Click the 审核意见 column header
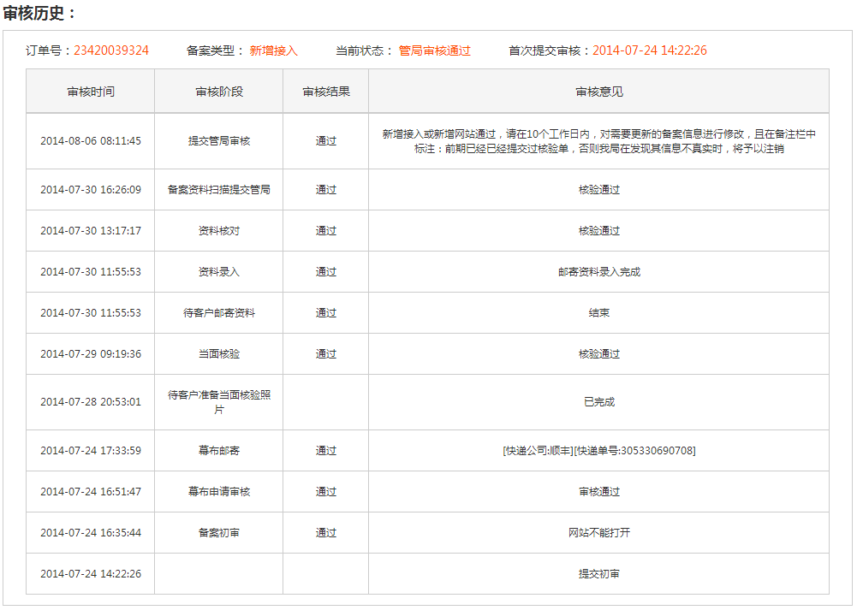This screenshot has height=616, width=857. (x=599, y=92)
